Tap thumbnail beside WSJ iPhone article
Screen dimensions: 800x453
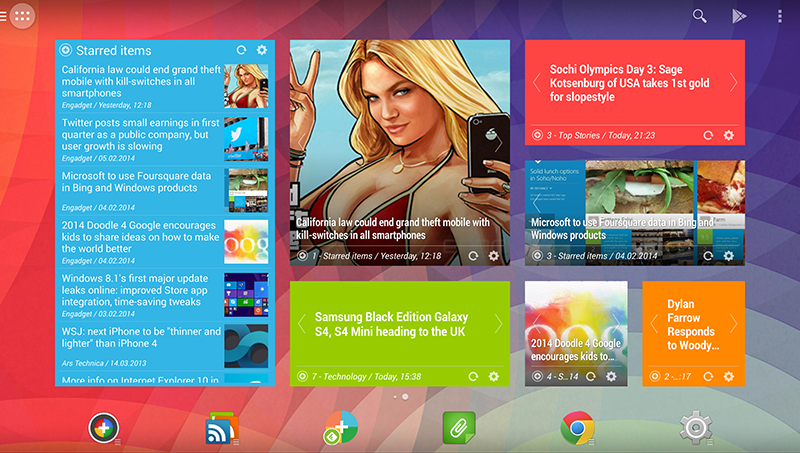pyautogui.click(x=246, y=346)
